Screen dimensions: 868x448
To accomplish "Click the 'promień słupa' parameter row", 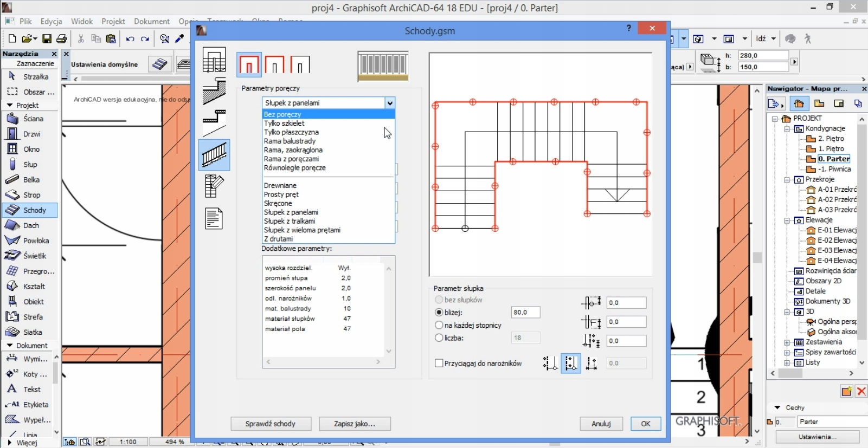I will (324, 278).
